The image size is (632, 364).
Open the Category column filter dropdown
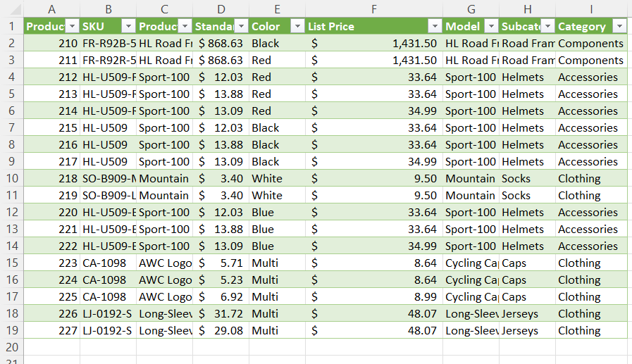coord(619,27)
